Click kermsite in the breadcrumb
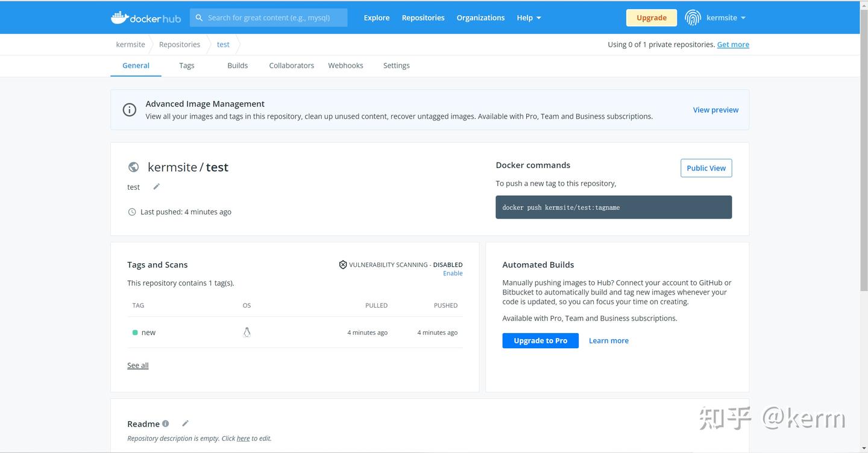The height and width of the screenshot is (453, 868). [x=131, y=45]
